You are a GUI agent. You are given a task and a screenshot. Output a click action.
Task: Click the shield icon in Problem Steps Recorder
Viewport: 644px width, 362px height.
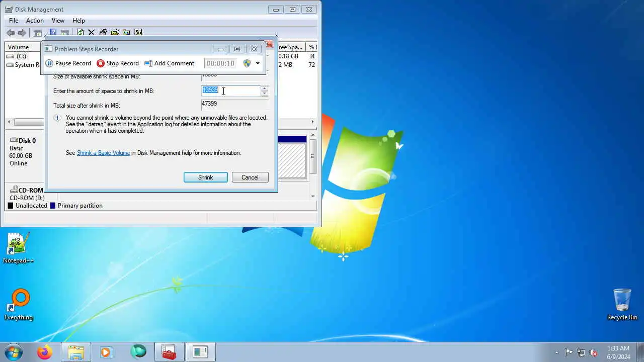[247, 63]
